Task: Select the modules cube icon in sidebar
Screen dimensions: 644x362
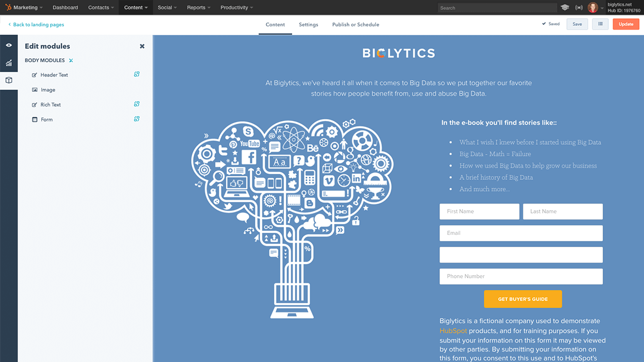Action: click(x=8, y=80)
